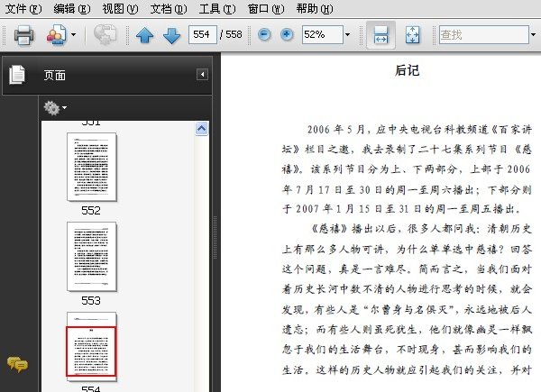Viewport: 541px width, 392px height.
Task: Go to previous page with up arrow
Action: tap(145, 35)
